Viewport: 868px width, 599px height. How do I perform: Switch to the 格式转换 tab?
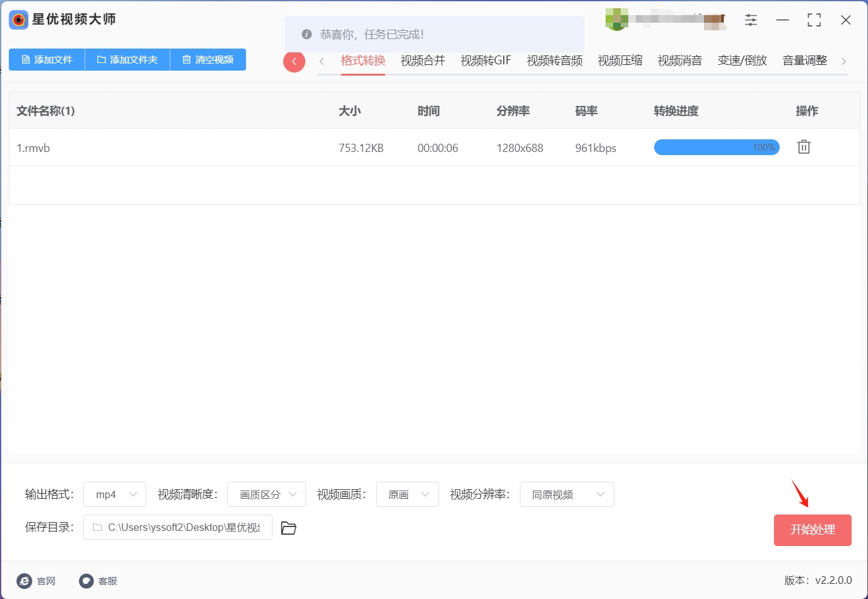[x=363, y=61]
